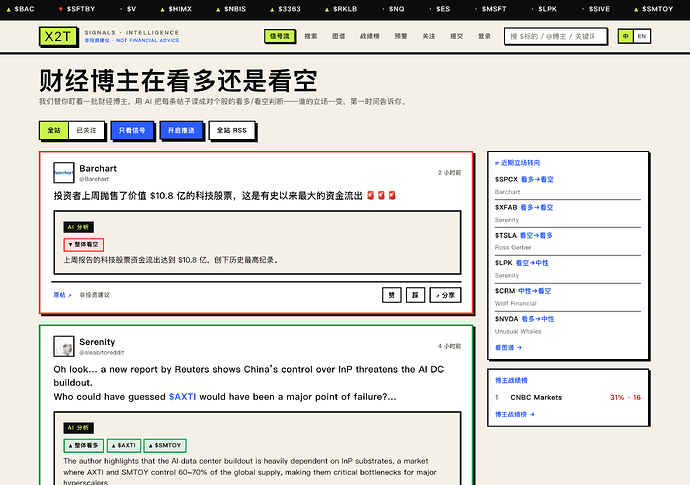The width and height of the screenshot is (690, 485).
Task: Open the @Barchart handle
Action: (94, 179)
